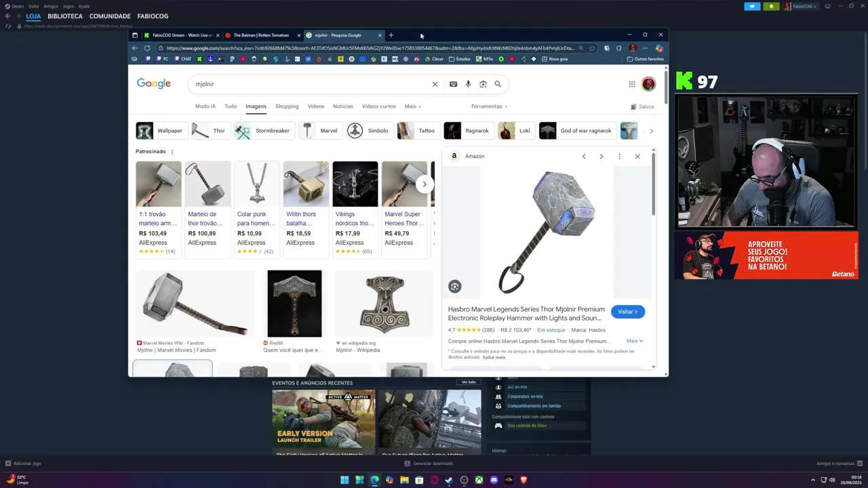This screenshot has width=868, height=488.
Task: Switch to FabioCOG Stream browser tab
Action: (x=182, y=35)
